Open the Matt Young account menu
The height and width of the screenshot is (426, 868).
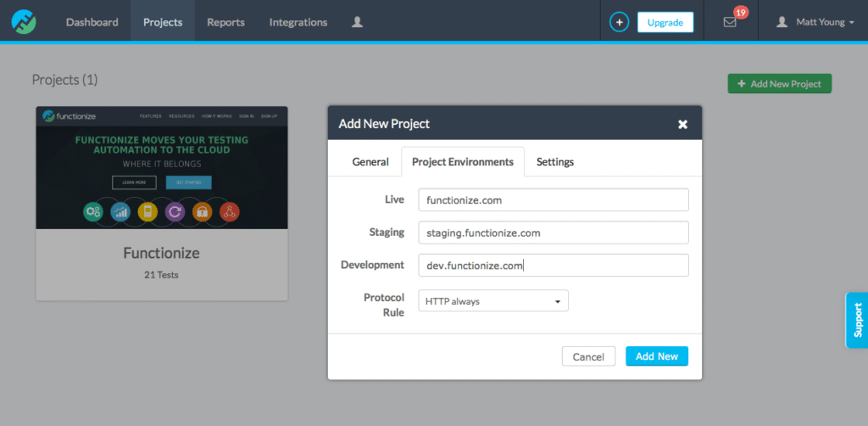tap(815, 22)
